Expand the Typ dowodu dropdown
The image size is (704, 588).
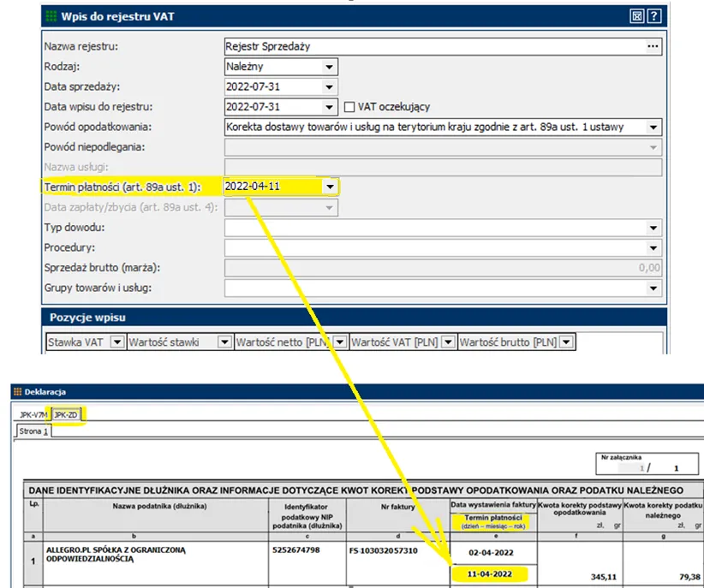pyautogui.click(x=653, y=227)
